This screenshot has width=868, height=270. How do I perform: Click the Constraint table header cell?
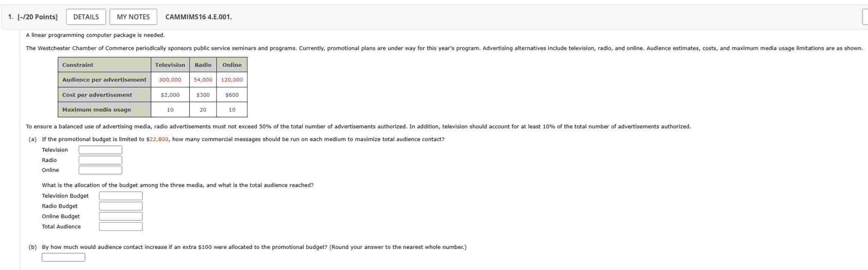(x=78, y=65)
